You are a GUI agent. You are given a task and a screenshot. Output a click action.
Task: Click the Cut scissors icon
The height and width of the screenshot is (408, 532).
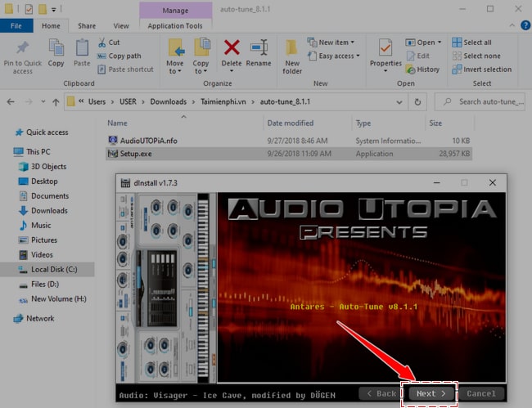coord(101,43)
